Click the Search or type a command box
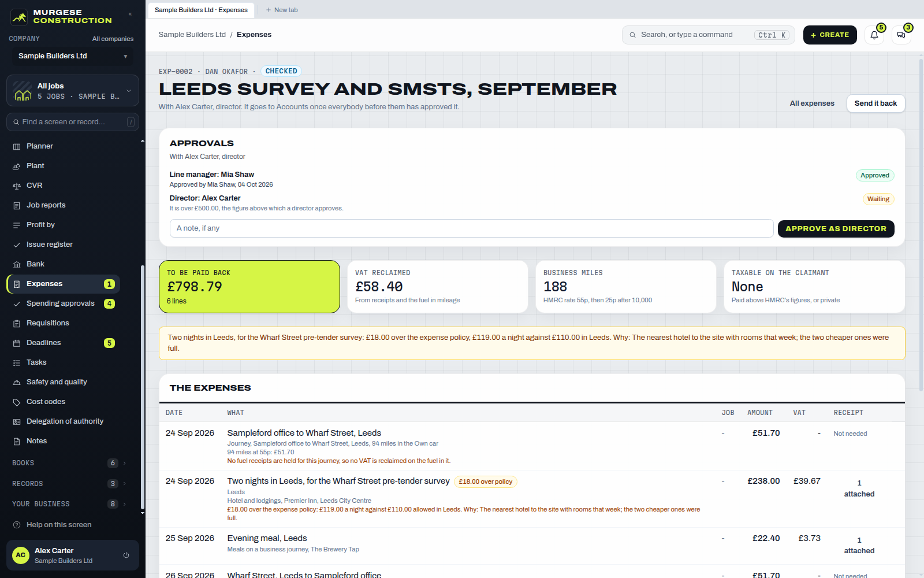The image size is (924, 578). tap(708, 35)
